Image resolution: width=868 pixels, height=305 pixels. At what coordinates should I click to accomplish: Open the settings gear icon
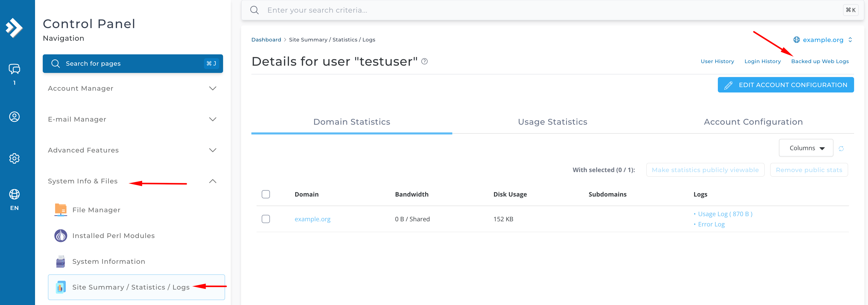(14, 158)
